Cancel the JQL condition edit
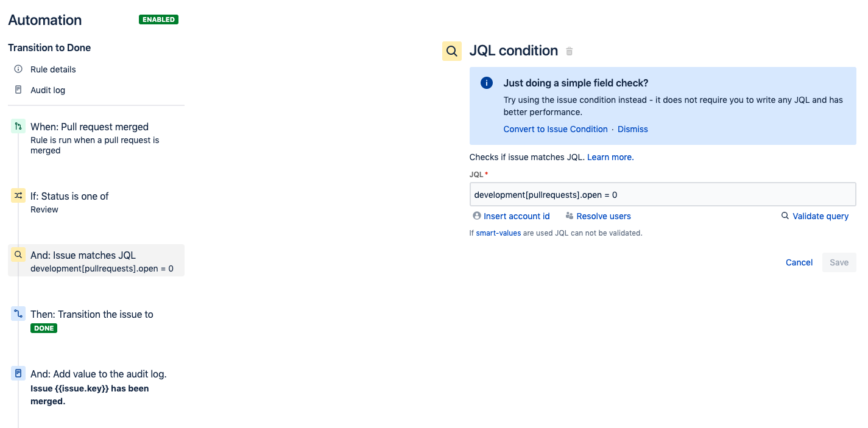The image size is (868, 428). [x=799, y=262]
